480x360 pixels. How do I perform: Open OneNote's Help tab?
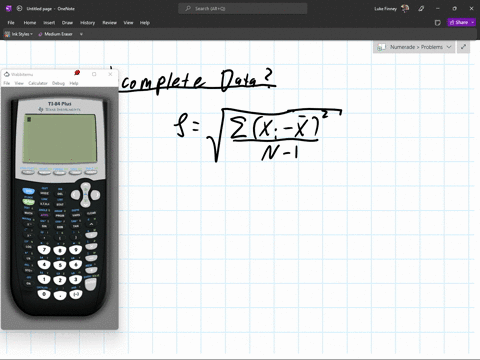(x=145, y=23)
